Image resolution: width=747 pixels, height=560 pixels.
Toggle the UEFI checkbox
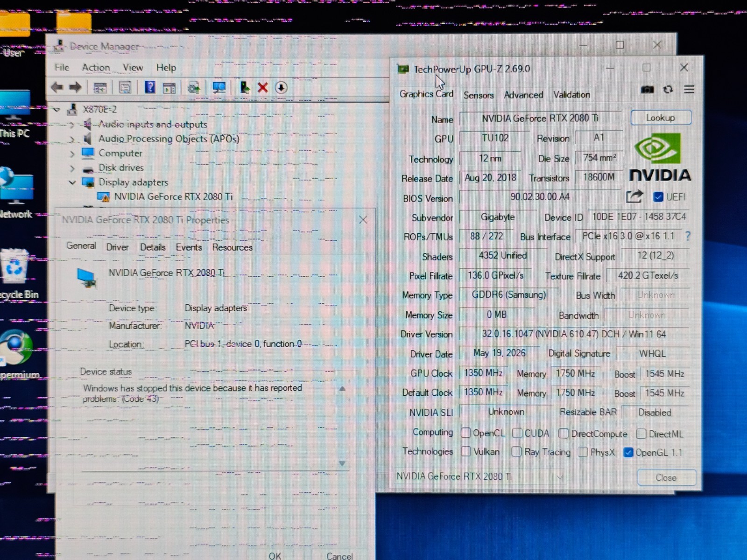point(658,197)
